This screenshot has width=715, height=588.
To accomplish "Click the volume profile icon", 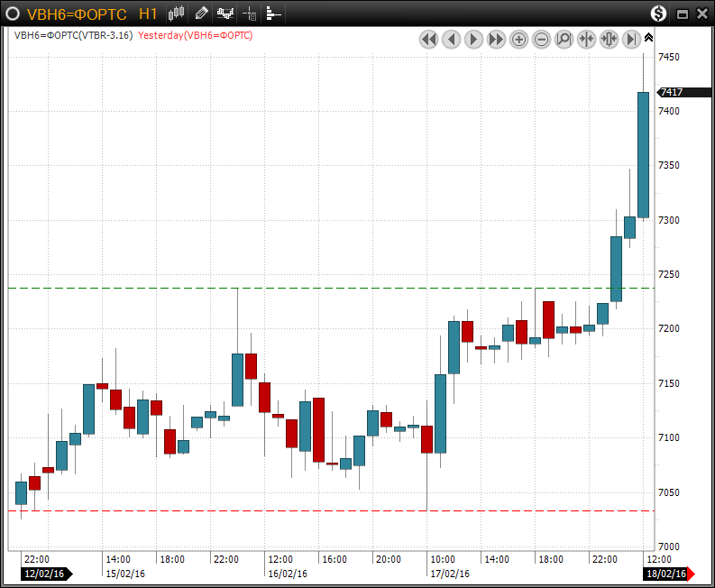I will [273, 14].
